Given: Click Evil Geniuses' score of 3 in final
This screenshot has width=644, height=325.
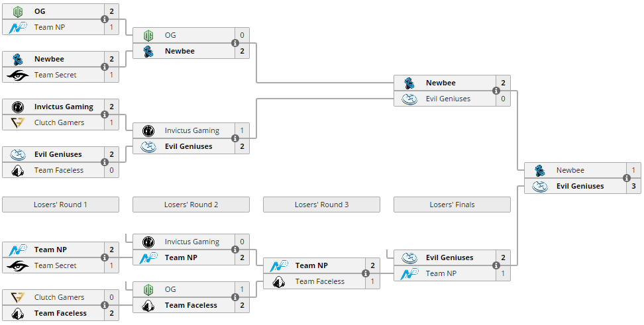Looking at the screenshot, I should click(x=633, y=186).
